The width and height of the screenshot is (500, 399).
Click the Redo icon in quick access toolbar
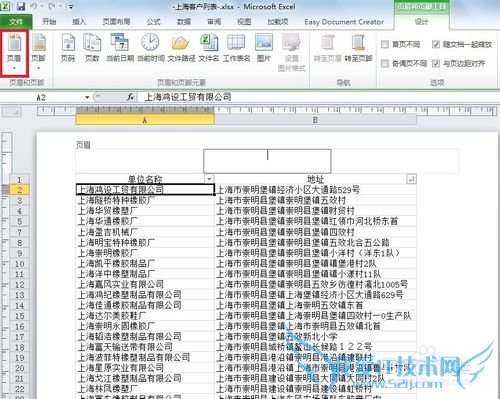coord(51,6)
